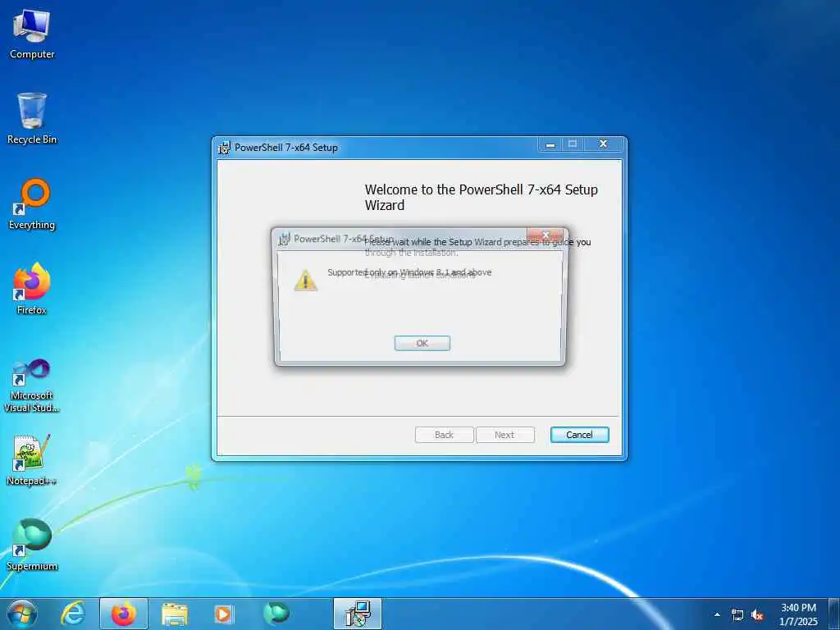Image resolution: width=840 pixels, height=630 pixels.
Task: Click Cancel in the Setup Wizard
Action: pyautogui.click(x=579, y=435)
